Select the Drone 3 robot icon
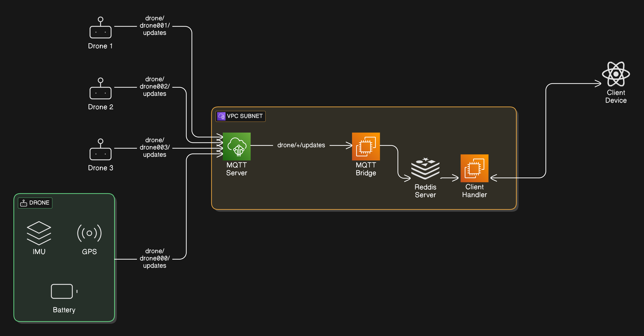This screenshot has width=644, height=336. tap(101, 149)
